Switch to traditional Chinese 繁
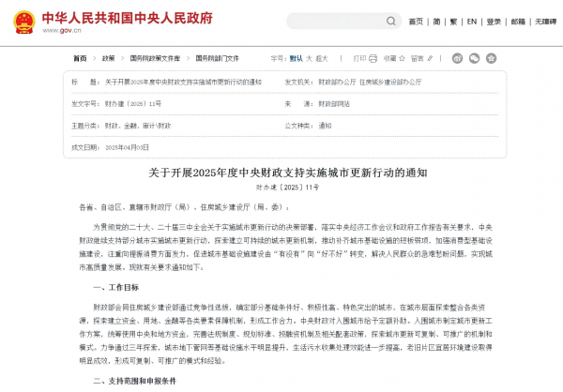This screenshot has width=563, height=392. point(453,22)
